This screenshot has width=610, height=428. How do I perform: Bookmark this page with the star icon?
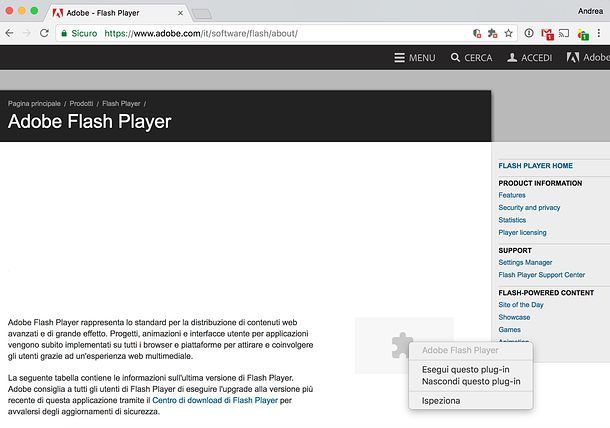click(x=508, y=33)
